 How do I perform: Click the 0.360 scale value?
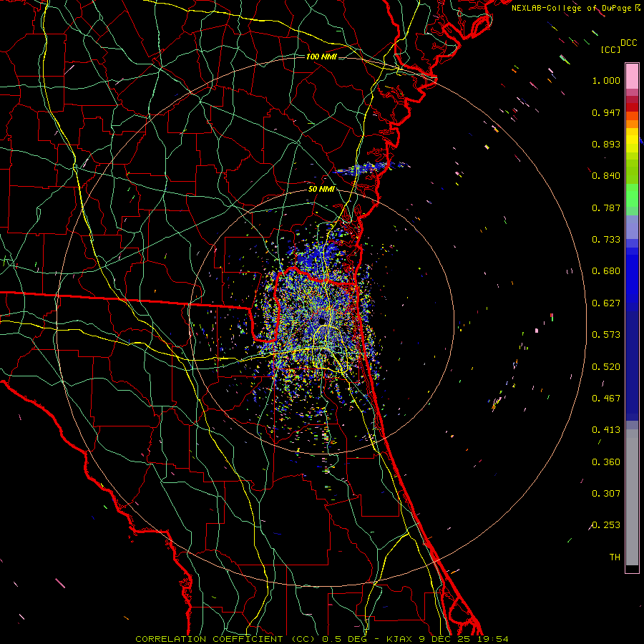pos(606,462)
